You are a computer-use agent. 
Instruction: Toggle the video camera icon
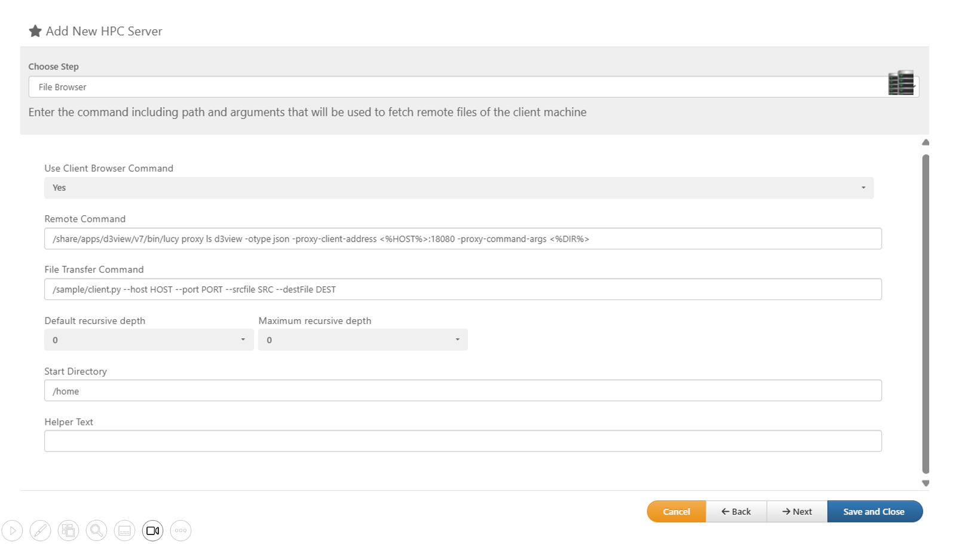[x=152, y=530]
